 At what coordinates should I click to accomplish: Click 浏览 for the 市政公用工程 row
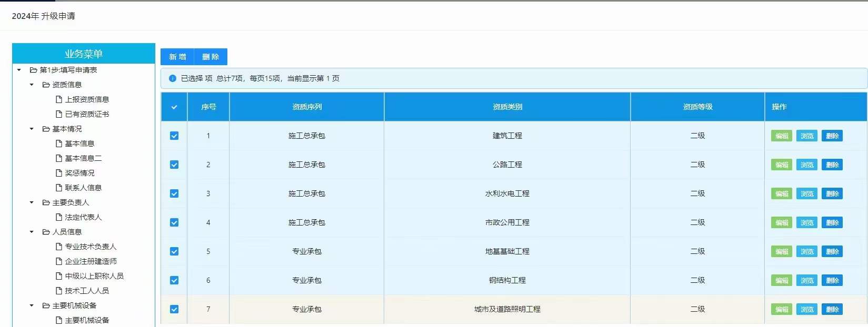tap(807, 222)
